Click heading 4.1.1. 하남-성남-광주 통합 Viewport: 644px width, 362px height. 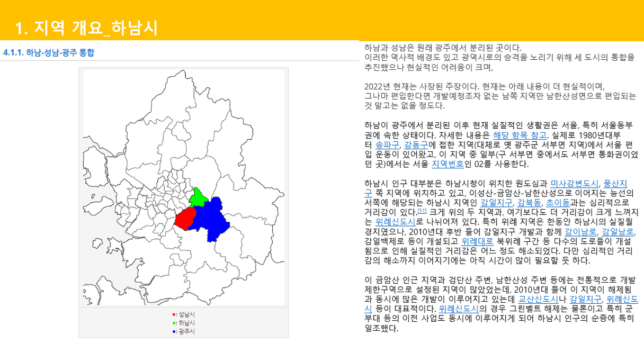(x=49, y=52)
